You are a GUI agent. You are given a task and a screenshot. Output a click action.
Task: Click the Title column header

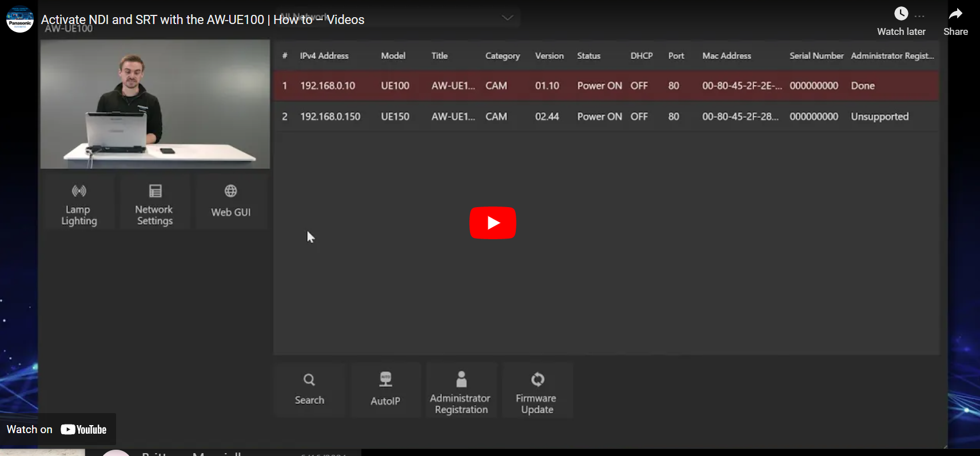click(x=439, y=55)
